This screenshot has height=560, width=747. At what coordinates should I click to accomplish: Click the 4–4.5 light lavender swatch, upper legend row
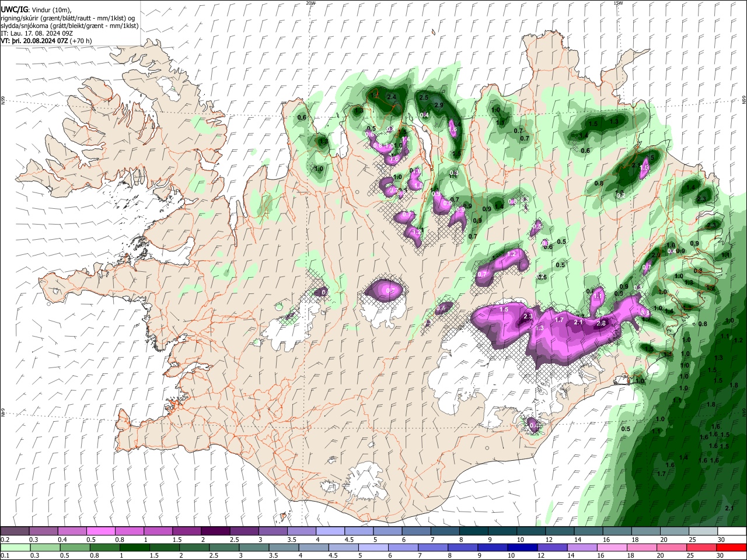pos(330,531)
